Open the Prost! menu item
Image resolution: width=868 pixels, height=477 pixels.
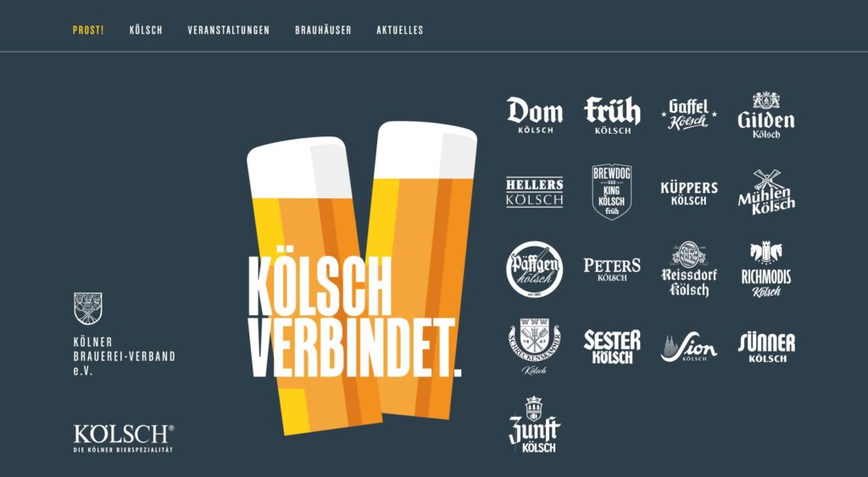click(x=88, y=30)
